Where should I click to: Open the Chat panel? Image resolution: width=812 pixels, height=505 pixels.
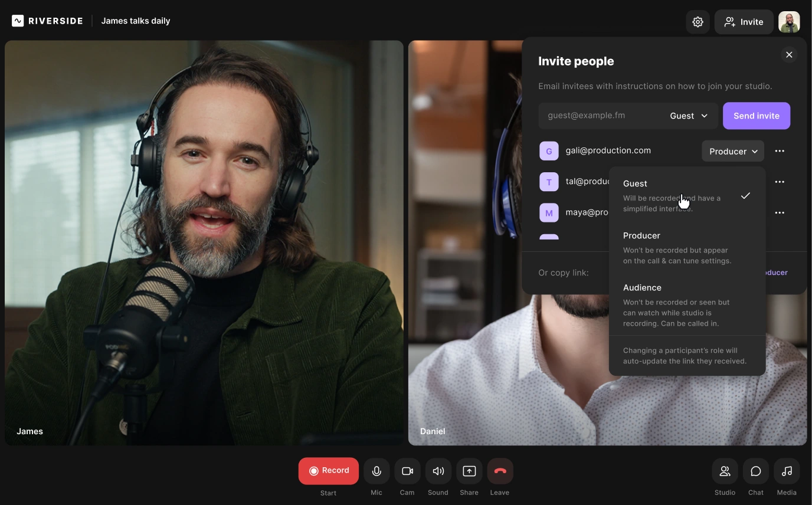[x=756, y=471]
